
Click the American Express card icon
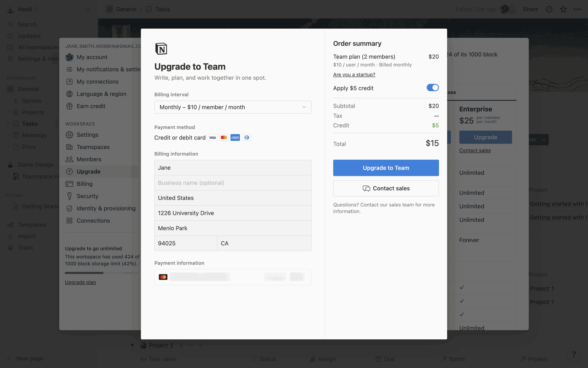click(235, 138)
